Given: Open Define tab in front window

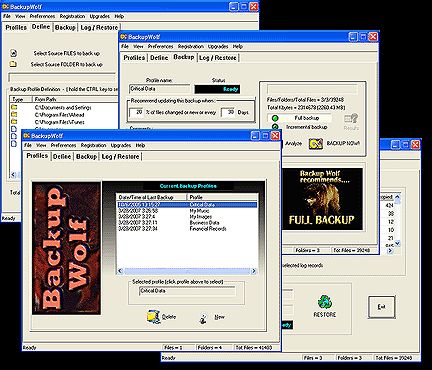Looking at the screenshot, I should tap(62, 156).
